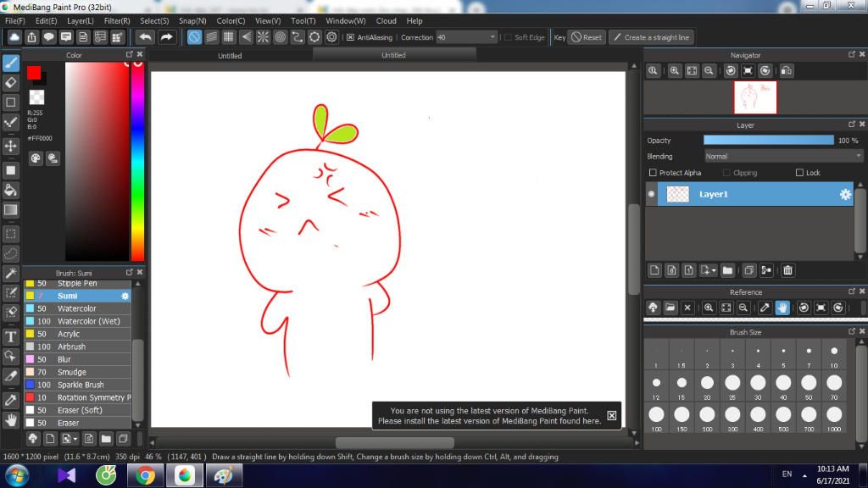Activate hand icon in Reference panel

point(782,308)
